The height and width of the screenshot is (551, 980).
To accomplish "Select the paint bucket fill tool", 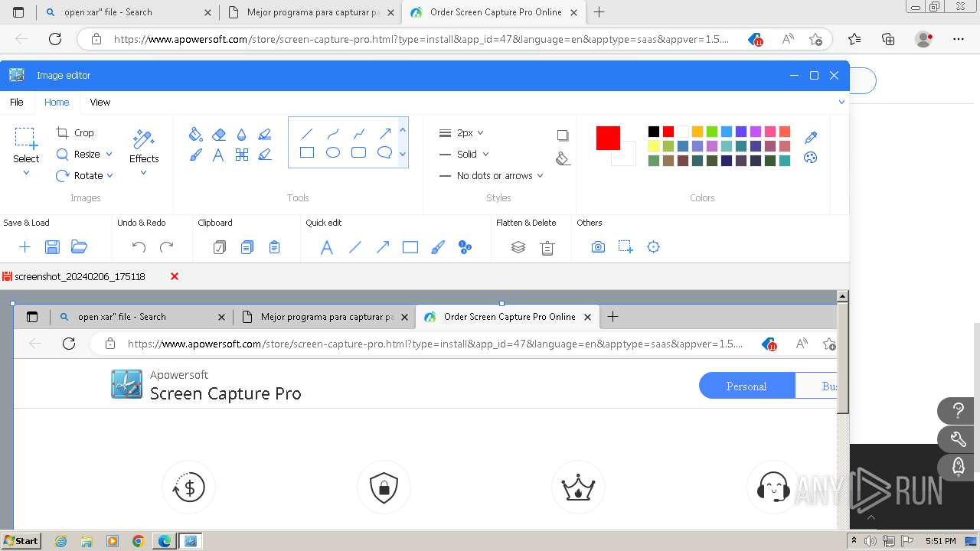I will point(195,134).
